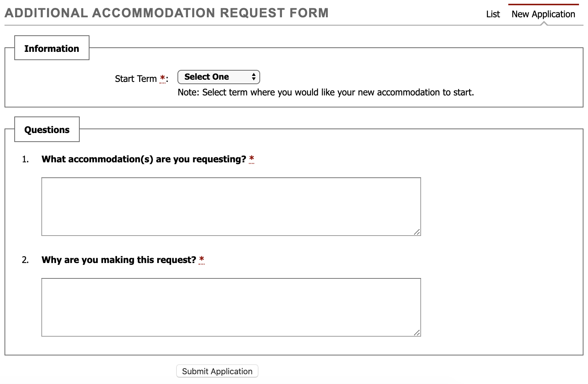Click the Questions section header
This screenshot has height=384, width=588.
(47, 129)
